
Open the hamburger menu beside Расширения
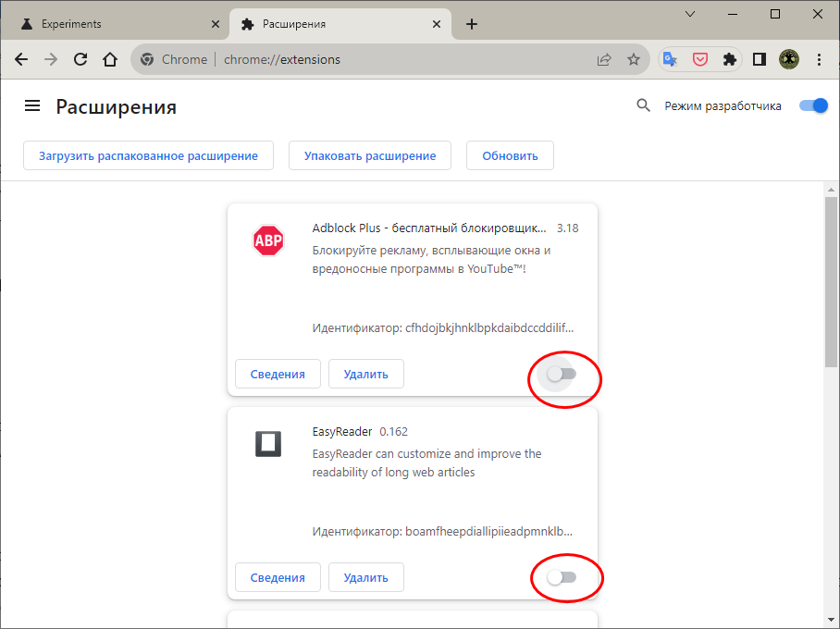pos(32,106)
